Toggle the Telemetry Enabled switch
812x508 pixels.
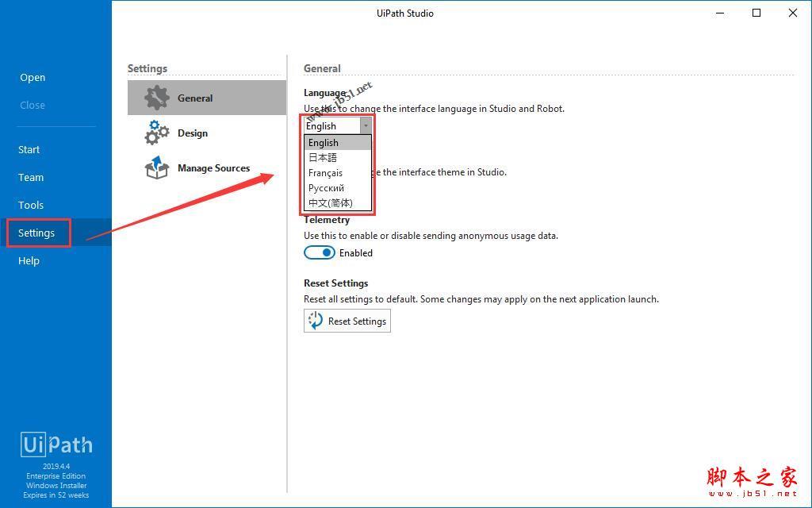point(319,252)
